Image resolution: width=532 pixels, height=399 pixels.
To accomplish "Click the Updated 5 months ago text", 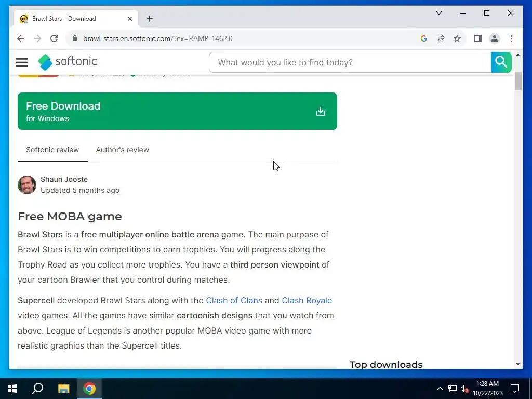I will pyautogui.click(x=80, y=190).
